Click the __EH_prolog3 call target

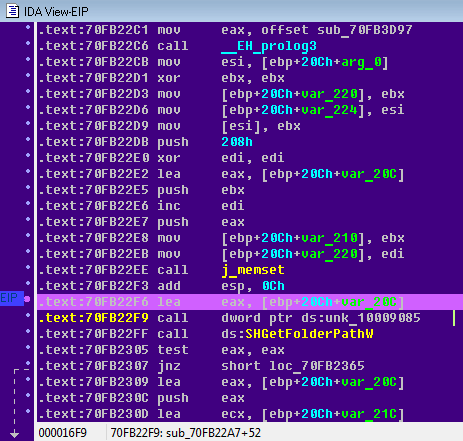point(269,46)
